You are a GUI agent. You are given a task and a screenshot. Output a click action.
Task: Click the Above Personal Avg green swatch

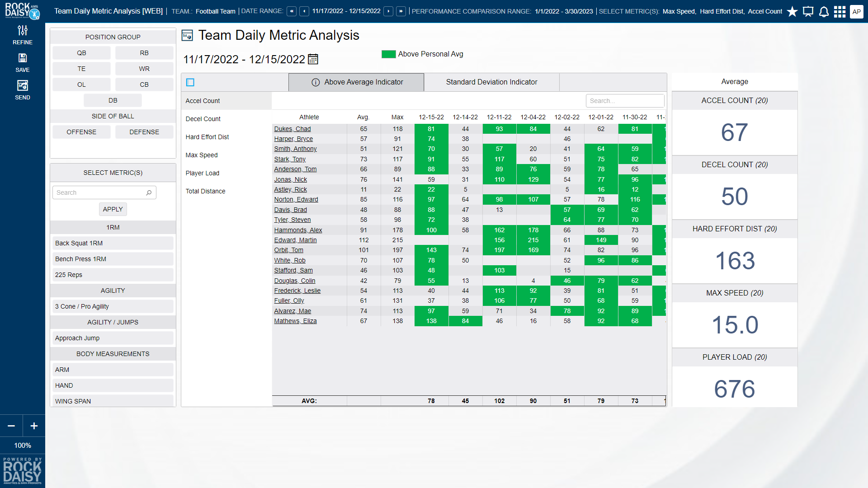coord(388,54)
